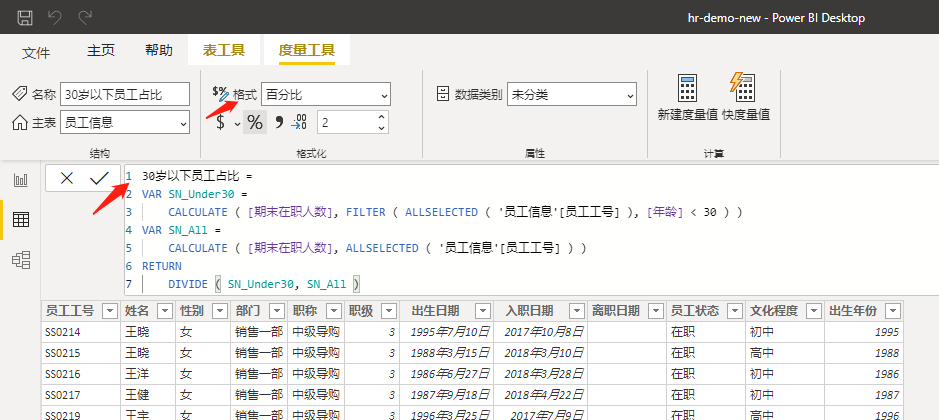Create a quick measure (快度量值)

(x=745, y=98)
